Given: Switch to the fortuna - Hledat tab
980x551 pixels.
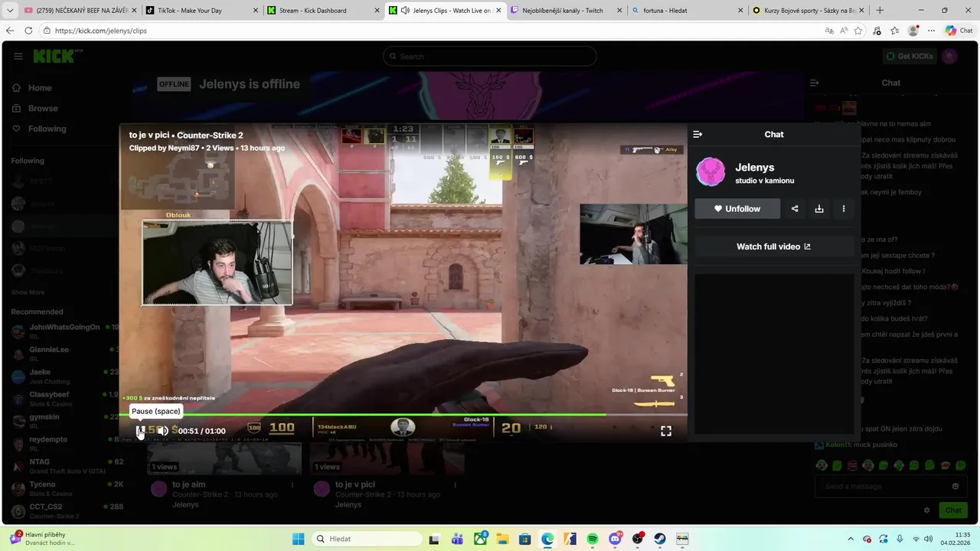Looking at the screenshot, I should [x=685, y=11].
